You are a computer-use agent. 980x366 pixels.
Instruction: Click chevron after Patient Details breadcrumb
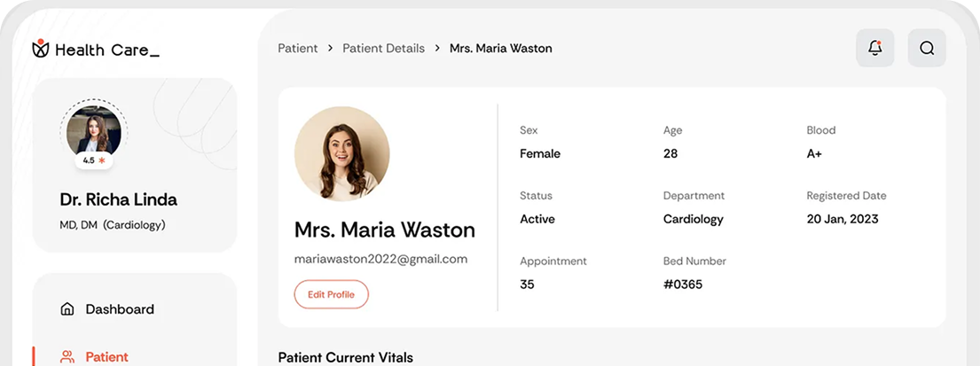pyautogui.click(x=437, y=48)
